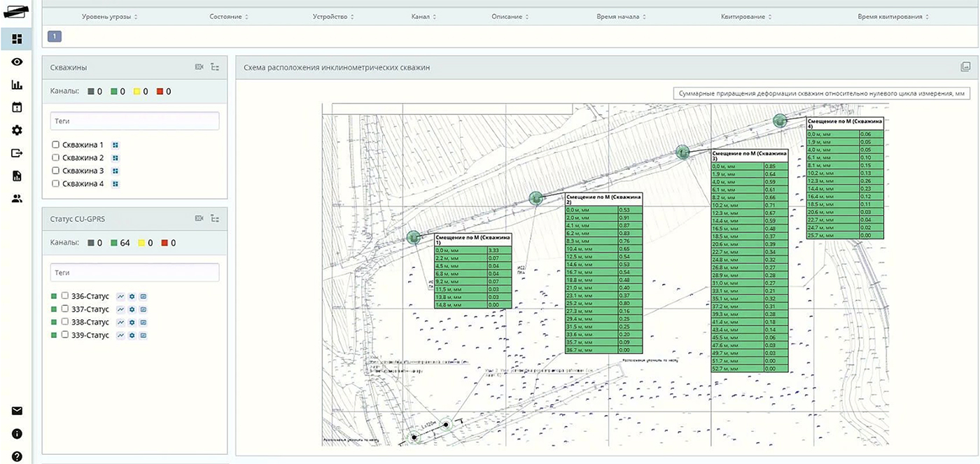Open the export arrow icon in sidebar
The width and height of the screenshot is (980, 464).
tap(17, 153)
